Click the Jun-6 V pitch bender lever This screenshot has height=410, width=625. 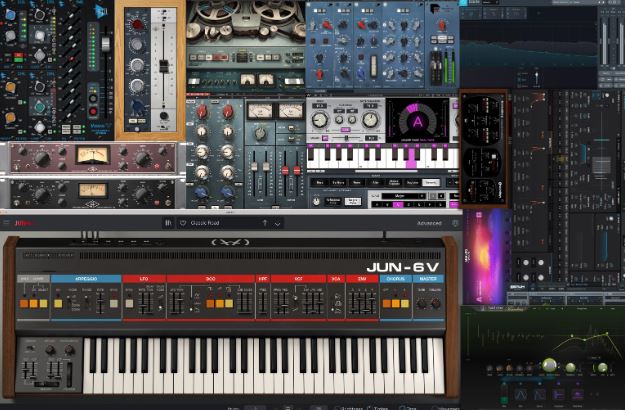coord(47,384)
